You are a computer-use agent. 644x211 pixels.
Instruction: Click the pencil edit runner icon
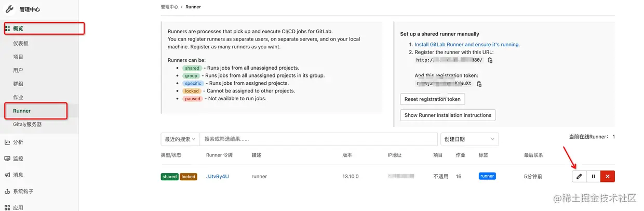(x=579, y=177)
